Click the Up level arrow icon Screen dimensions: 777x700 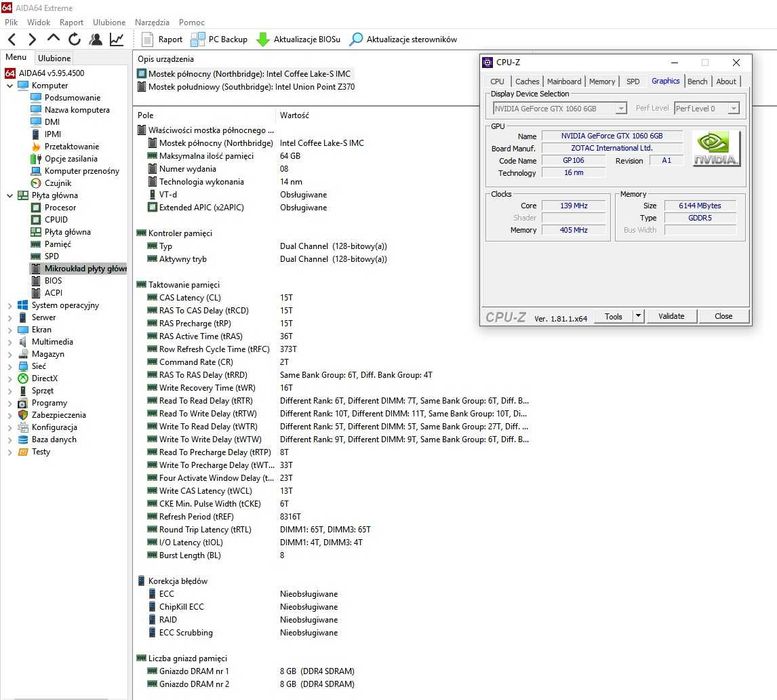53,40
